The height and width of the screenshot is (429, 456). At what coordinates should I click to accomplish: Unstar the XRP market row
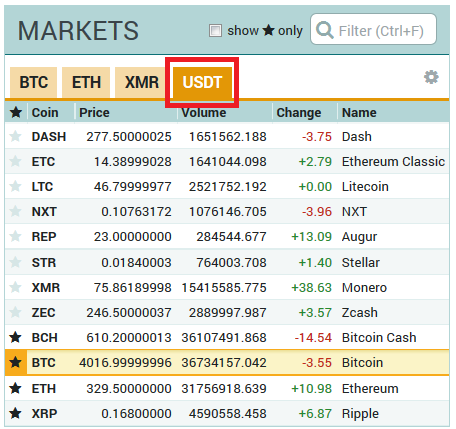(x=15, y=414)
